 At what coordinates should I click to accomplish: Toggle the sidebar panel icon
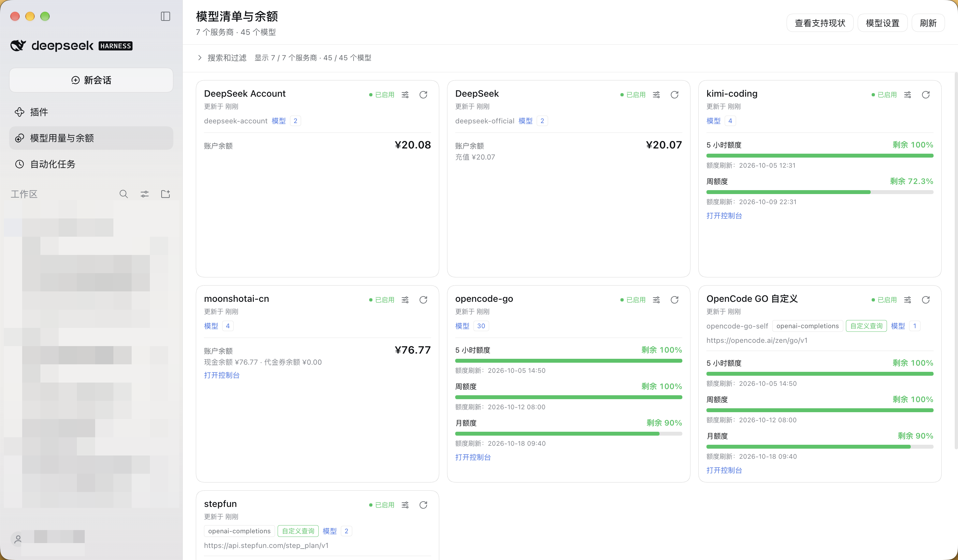(166, 16)
